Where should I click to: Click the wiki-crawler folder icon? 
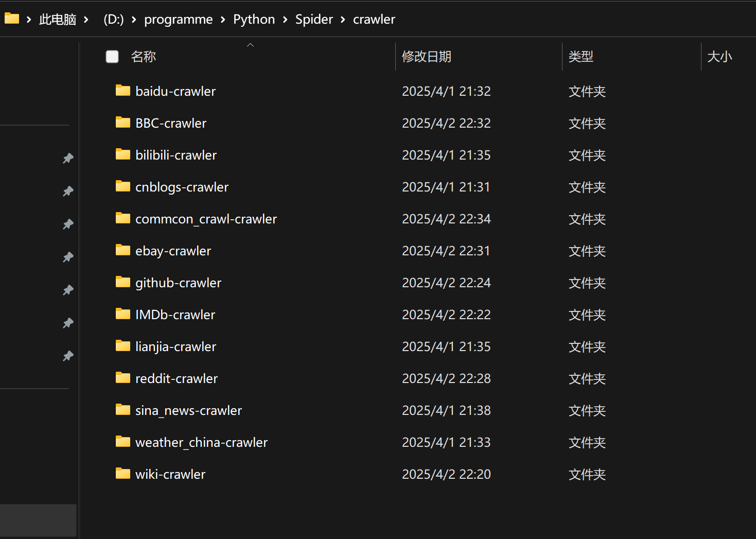(123, 474)
